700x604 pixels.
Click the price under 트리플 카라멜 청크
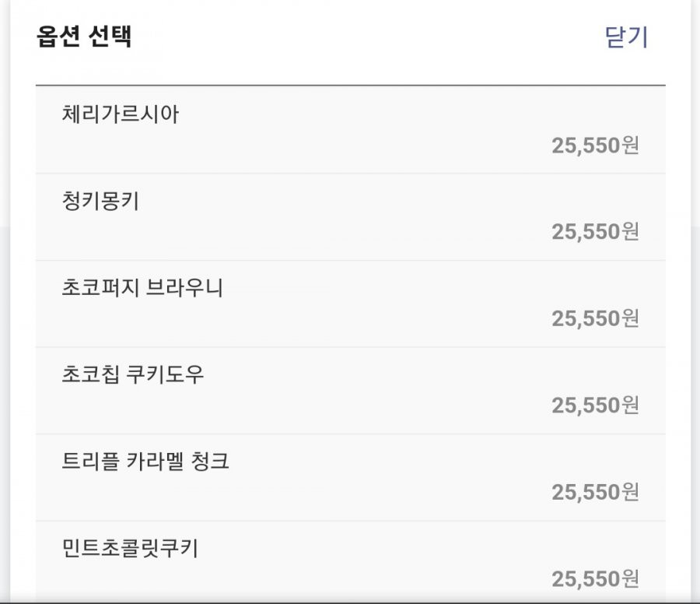(x=595, y=492)
